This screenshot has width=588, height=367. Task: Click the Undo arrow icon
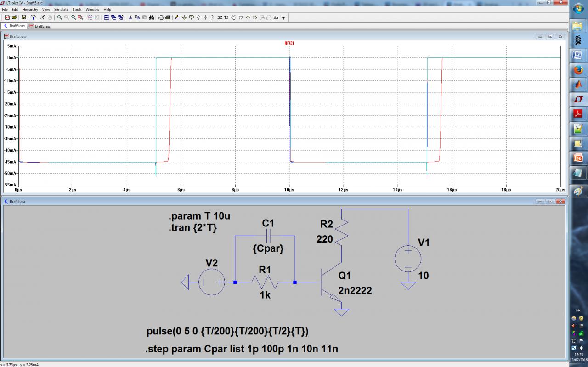tap(248, 17)
